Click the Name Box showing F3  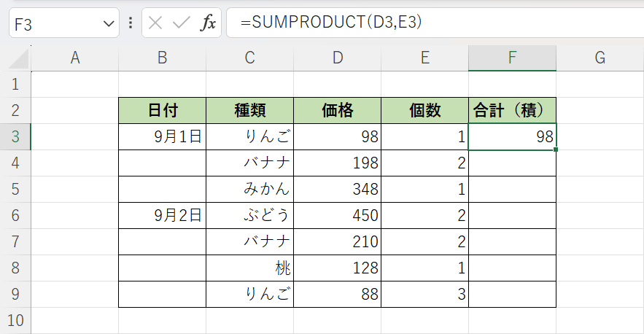55,24
